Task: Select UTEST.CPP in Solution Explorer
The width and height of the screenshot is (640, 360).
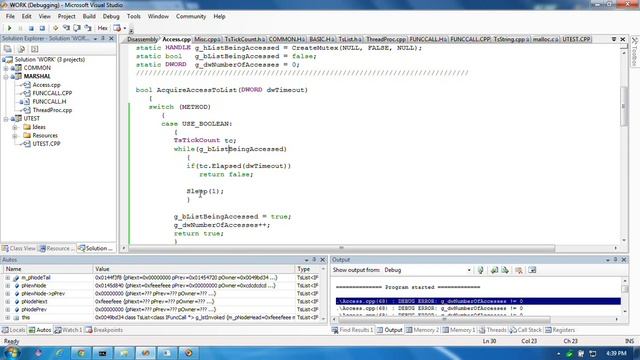Action: tap(46, 144)
